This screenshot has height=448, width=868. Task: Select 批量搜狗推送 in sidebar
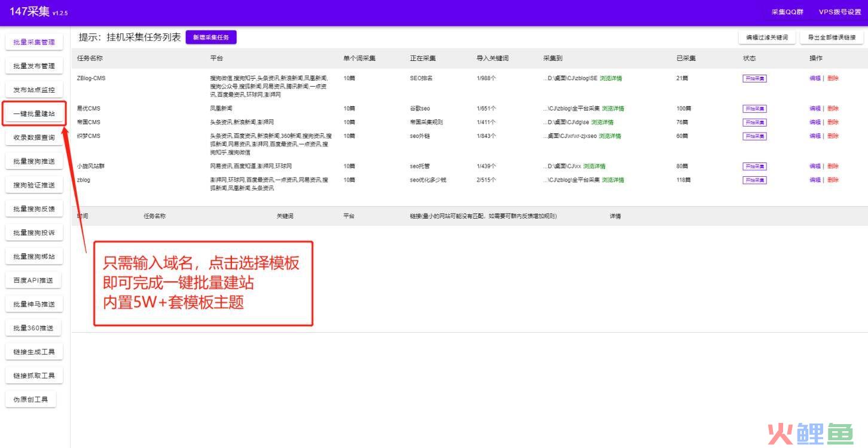click(x=34, y=161)
